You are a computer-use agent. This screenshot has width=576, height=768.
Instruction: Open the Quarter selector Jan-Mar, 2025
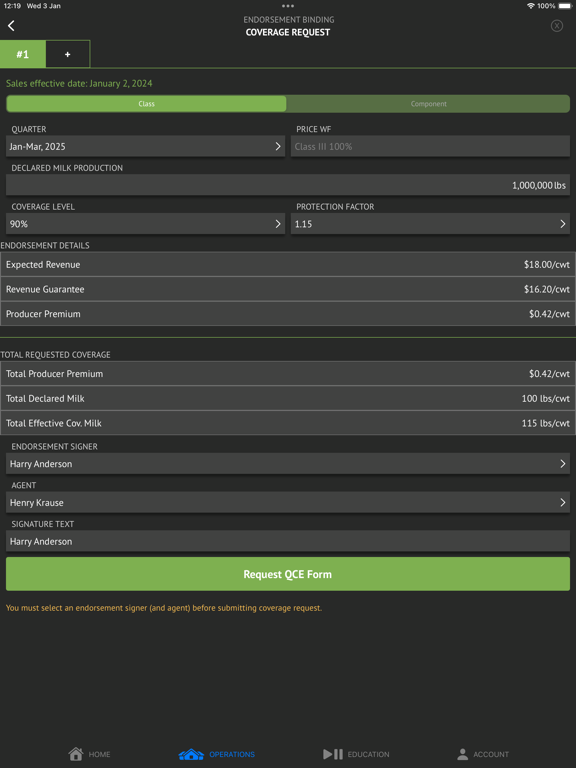point(145,146)
